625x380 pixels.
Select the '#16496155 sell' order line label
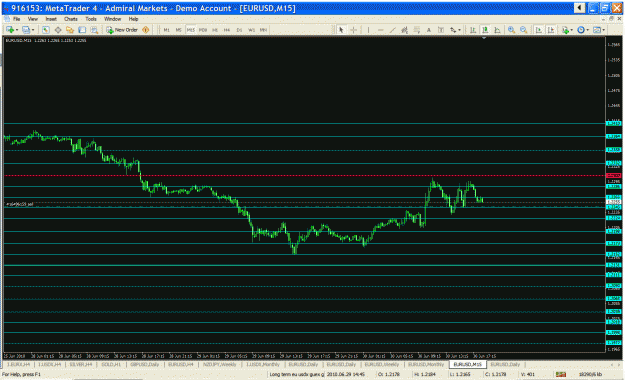pyautogui.click(x=19, y=204)
